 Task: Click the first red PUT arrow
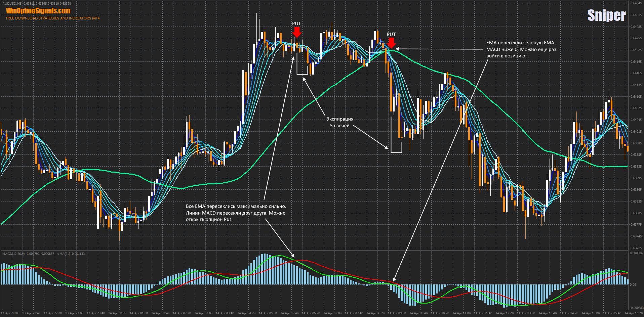[296, 32]
